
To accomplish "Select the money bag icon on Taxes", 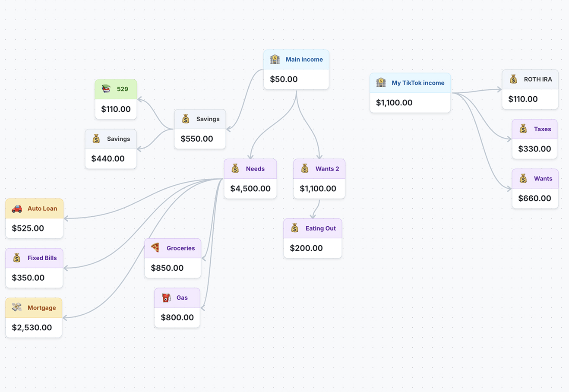I will point(523,129).
